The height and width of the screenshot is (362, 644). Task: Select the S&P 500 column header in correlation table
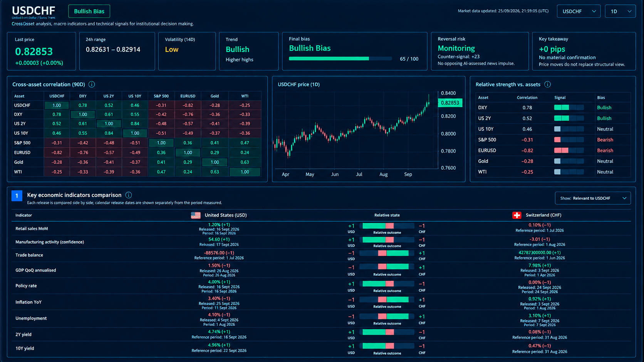(161, 96)
